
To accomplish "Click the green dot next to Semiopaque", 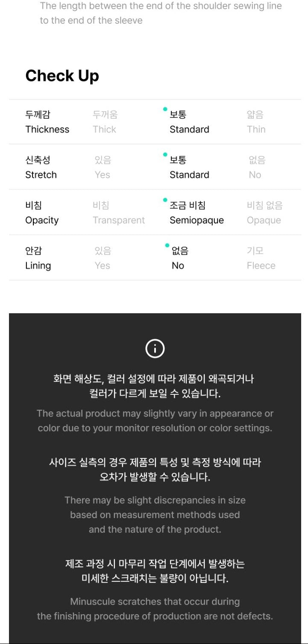I will point(165,200).
